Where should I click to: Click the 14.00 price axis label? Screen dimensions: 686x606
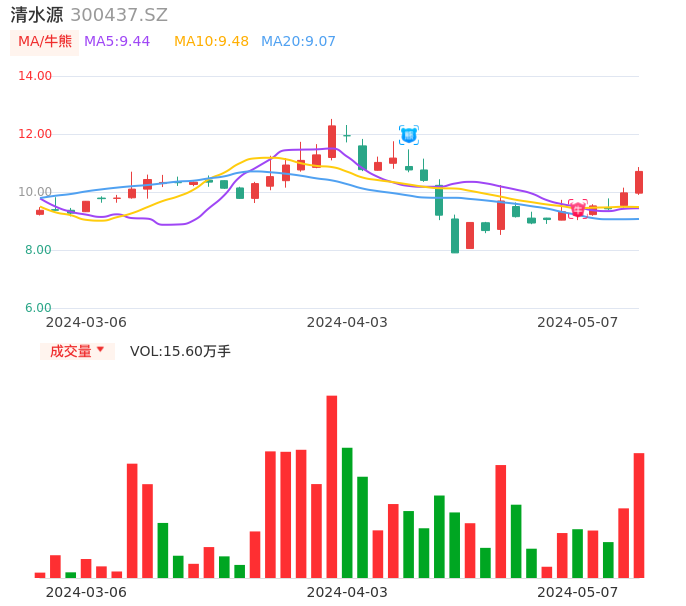(x=35, y=76)
